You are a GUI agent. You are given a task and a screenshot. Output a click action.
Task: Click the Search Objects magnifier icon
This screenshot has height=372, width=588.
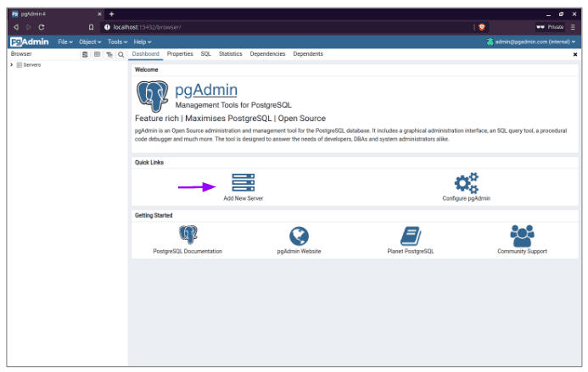pos(120,55)
